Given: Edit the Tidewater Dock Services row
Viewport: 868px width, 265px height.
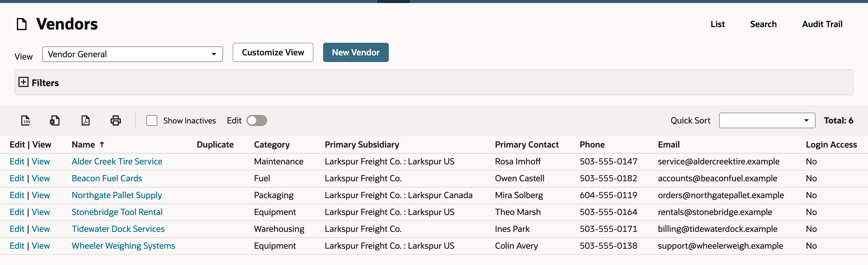Looking at the screenshot, I should [x=17, y=229].
